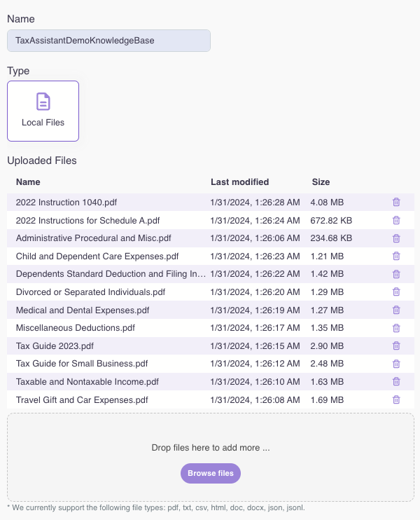Sort by Last modified column header

239,182
